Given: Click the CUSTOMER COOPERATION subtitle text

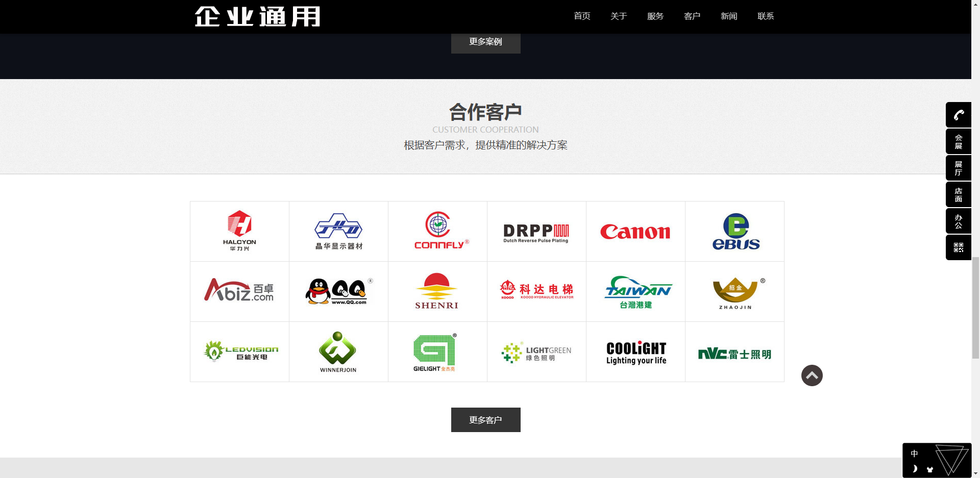Looking at the screenshot, I should coord(485,130).
